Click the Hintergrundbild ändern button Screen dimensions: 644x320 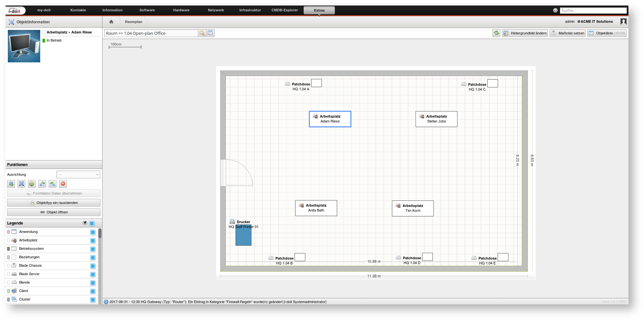[525, 33]
